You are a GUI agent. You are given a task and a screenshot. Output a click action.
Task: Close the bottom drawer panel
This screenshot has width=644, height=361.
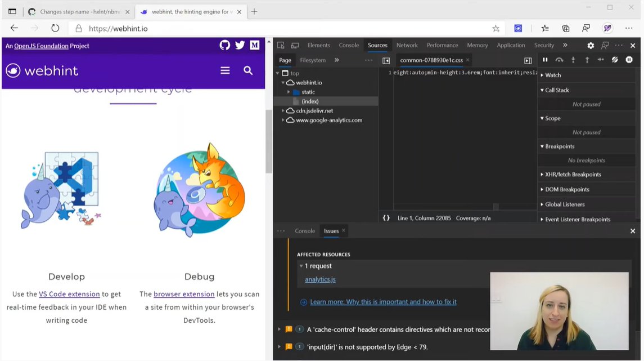pyautogui.click(x=633, y=231)
